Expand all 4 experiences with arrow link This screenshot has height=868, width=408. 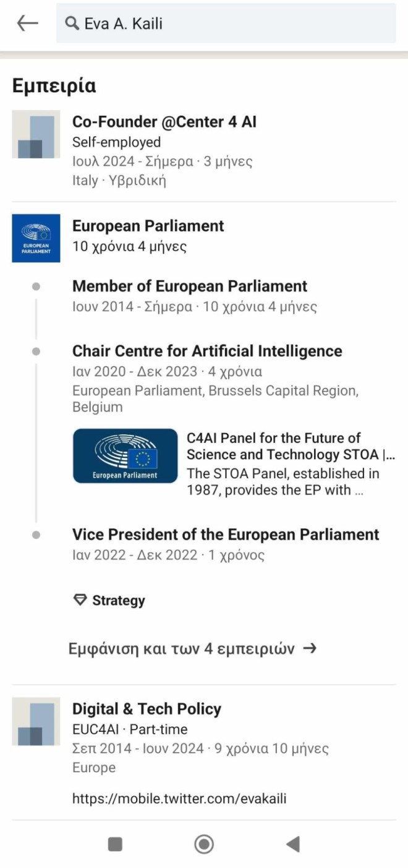tap(192, 648)
